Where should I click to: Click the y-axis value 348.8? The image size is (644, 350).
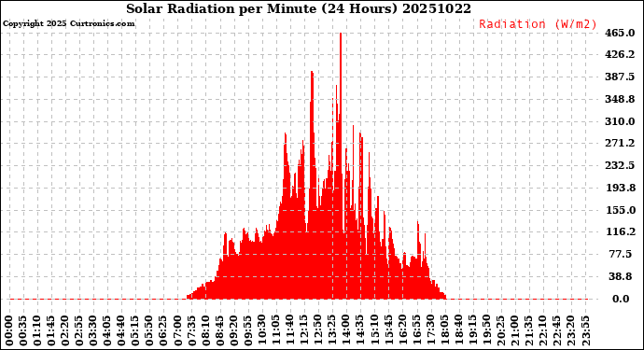click(x=620, y=100)
